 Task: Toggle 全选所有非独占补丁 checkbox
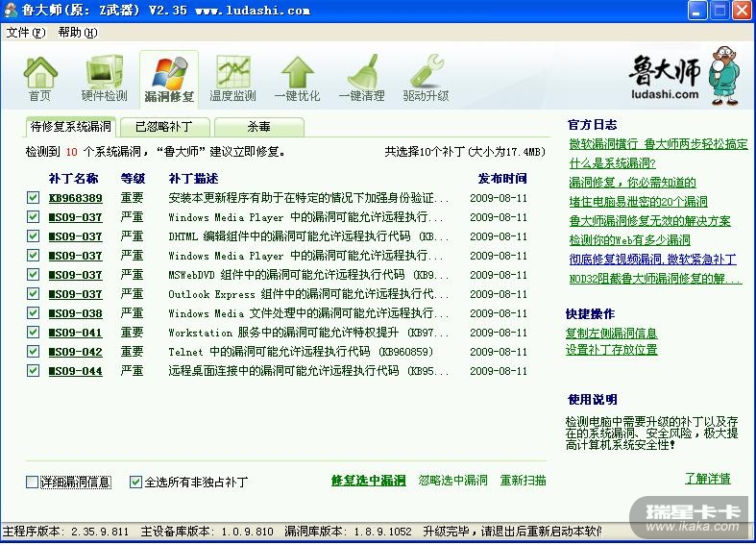pos(136,482)
